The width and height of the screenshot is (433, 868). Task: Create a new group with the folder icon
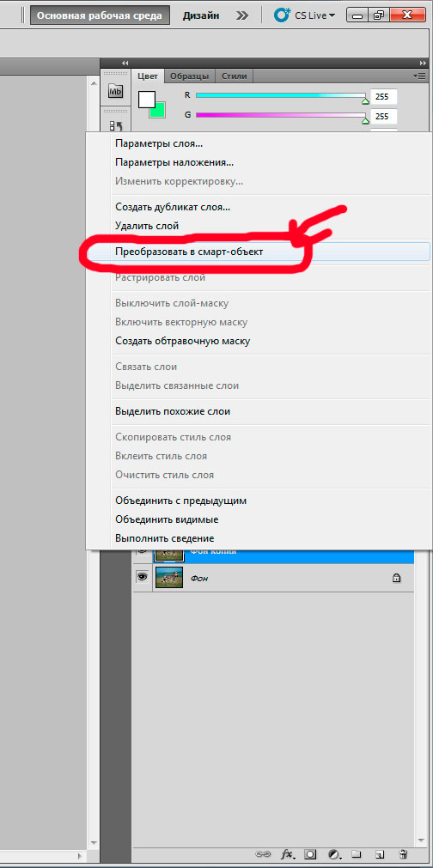(x=357, y=853)
